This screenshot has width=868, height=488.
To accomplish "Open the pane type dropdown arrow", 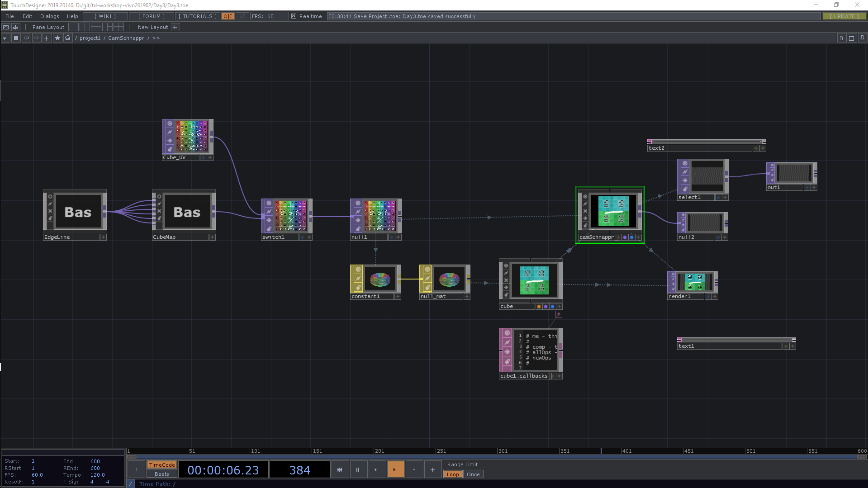I will pyautogui.click(x=5, y=38).
